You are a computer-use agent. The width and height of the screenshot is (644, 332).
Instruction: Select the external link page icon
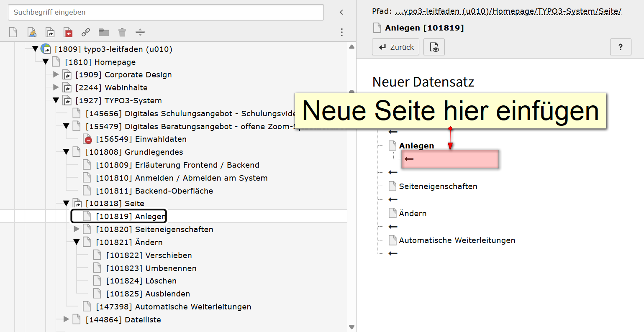click(x=86, y=32)
